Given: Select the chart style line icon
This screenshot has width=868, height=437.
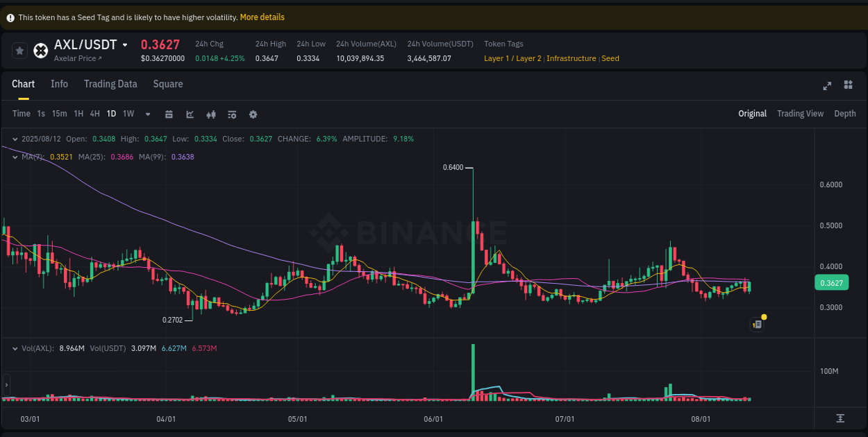Looking at the screenshot, I should point(190,114).
